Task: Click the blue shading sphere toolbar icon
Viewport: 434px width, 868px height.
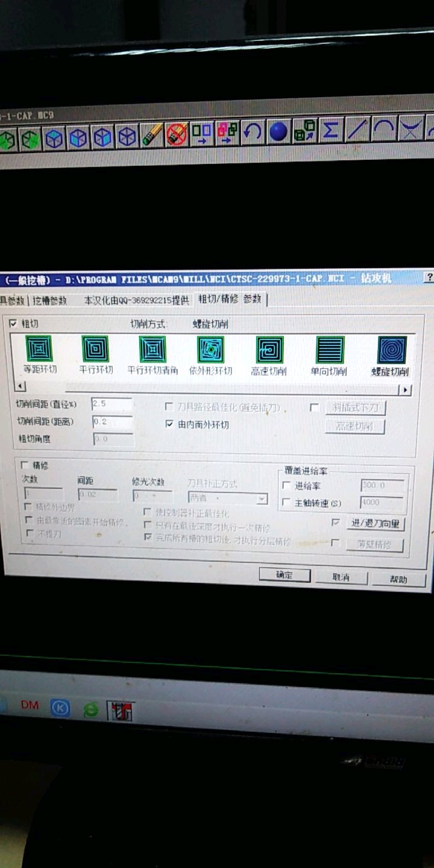Action: pyautogui.click(x=278, y=132)
